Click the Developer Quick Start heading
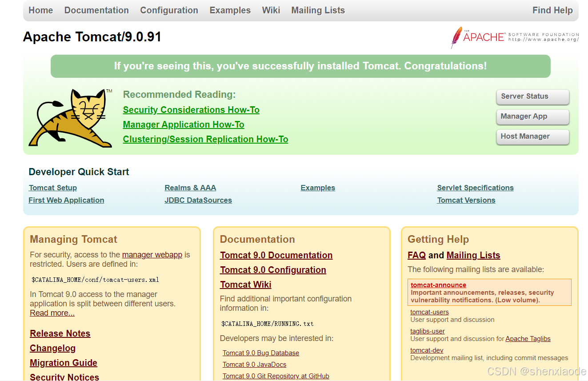 point(79,172)
